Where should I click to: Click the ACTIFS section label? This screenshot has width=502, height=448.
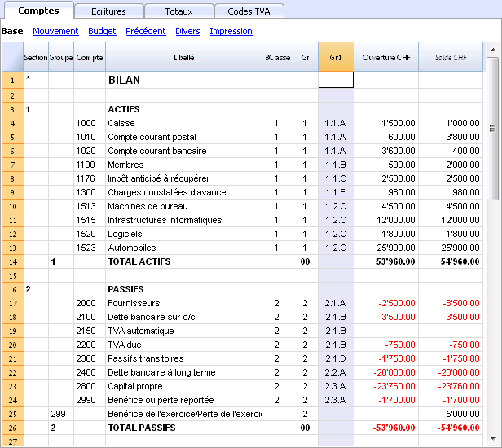124,109
